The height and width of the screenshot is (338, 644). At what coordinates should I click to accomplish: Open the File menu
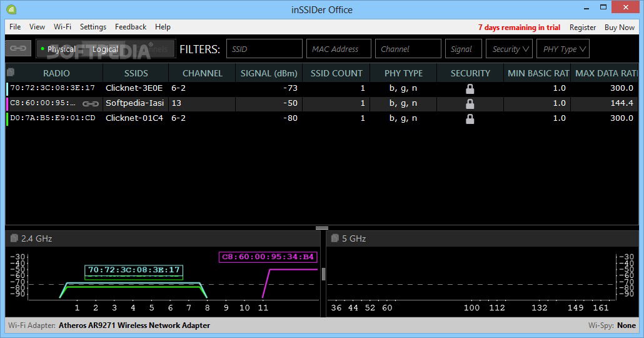(15, 27)
